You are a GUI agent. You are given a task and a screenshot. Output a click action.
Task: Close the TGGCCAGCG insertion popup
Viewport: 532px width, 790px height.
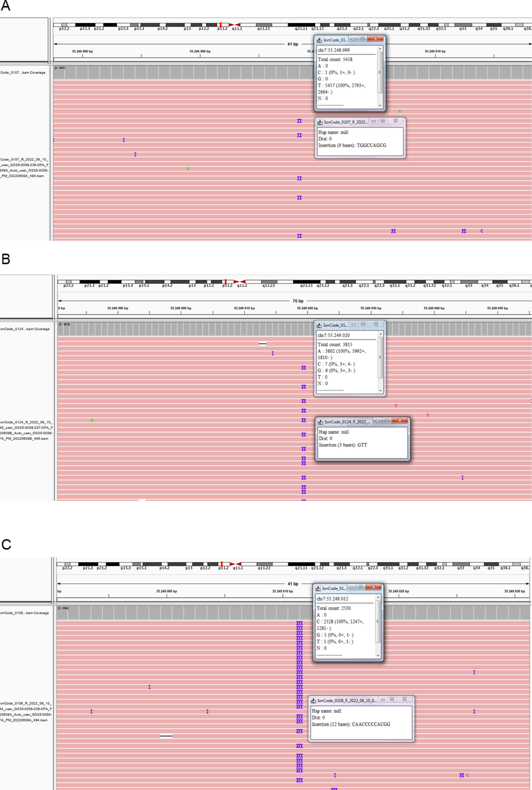[x=395, y=121]
